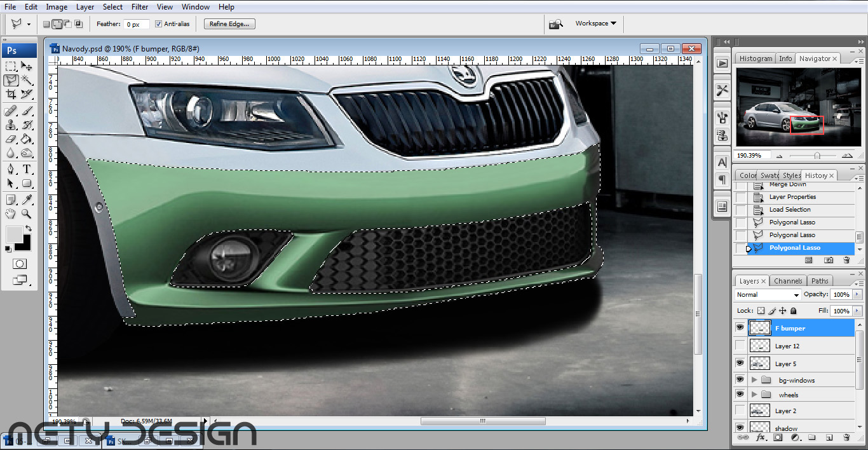Select the History Brush tool
The height and width of the screenshot is (450, 868).
pyautogui.click(x=27, y=125)
